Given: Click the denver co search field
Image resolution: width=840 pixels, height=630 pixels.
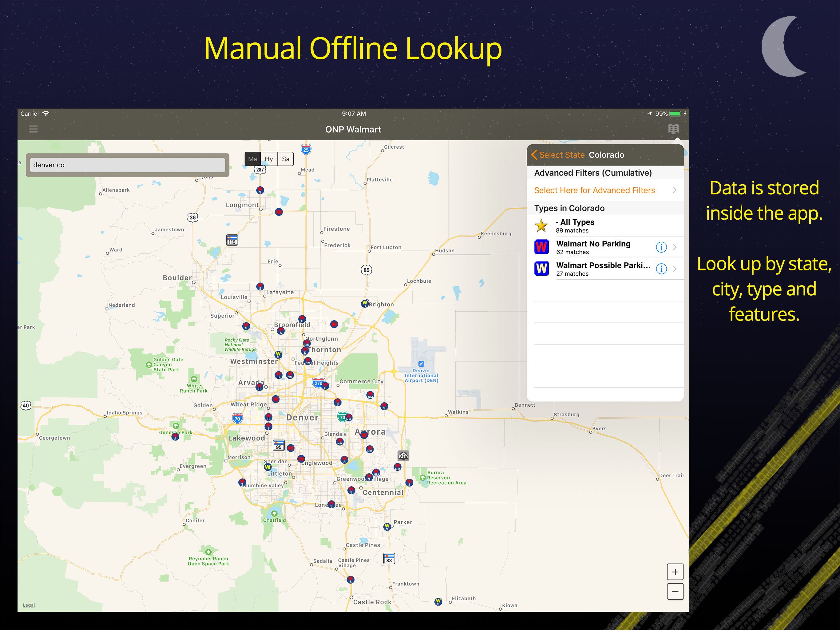Looking at the screenshot, I should [x=127, y=165].
